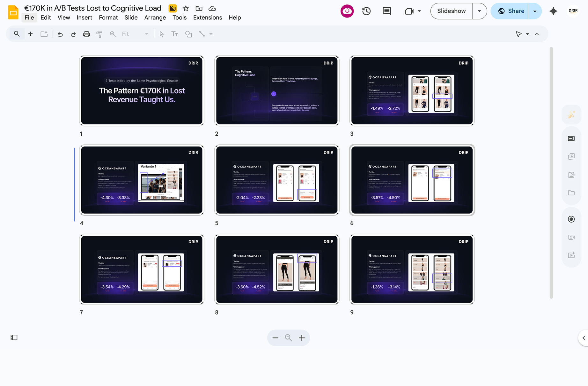Open Slideshow options dropdown arrow
The height and width of the screenshot is (386, 588).
tap(479, 11)
